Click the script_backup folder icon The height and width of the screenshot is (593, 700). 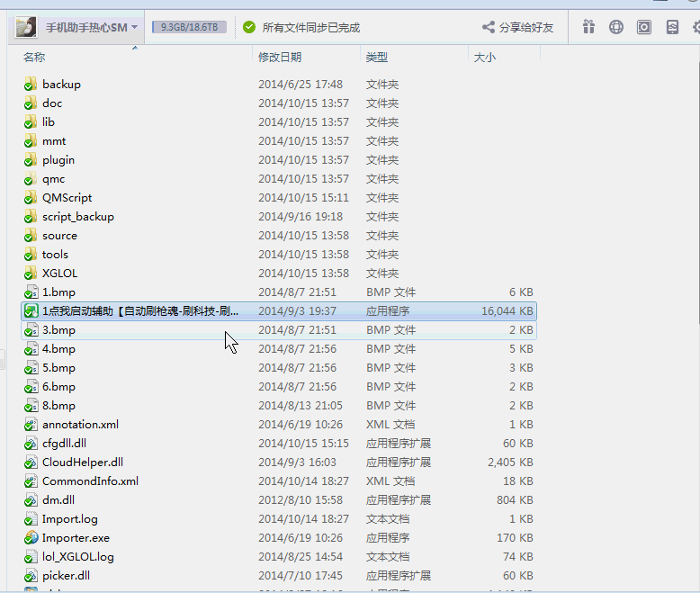coord(31,217)
